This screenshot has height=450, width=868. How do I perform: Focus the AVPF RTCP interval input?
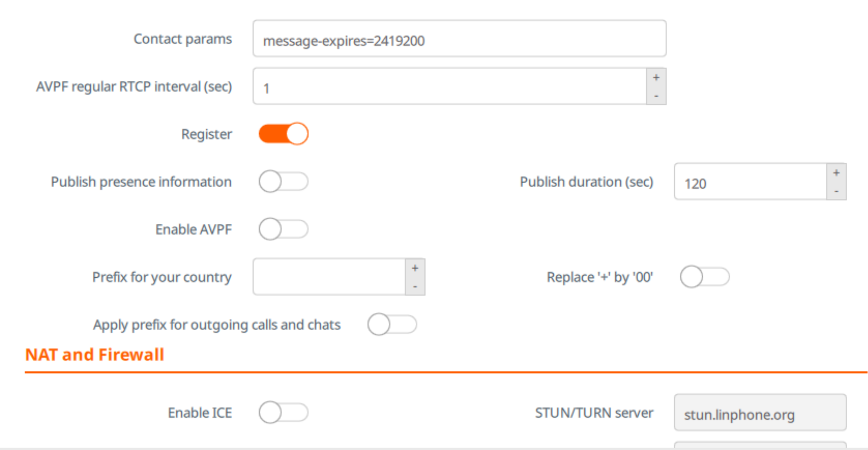click(x=449, y=87)
